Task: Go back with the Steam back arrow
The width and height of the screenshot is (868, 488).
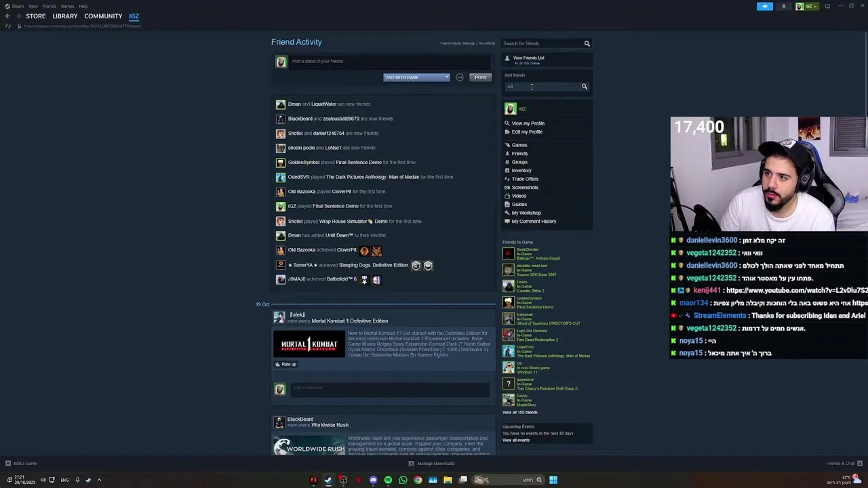Action: (x=7, y=16)
